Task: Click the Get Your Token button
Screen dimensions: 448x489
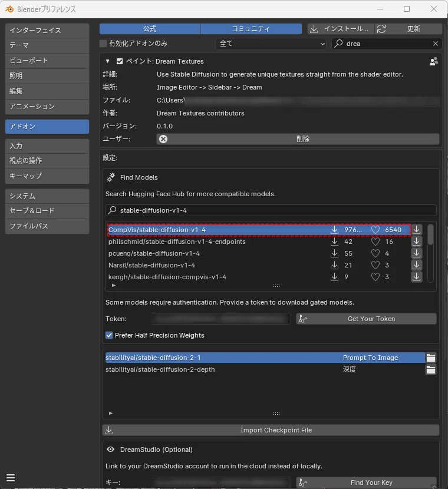Action: [366, 319]
